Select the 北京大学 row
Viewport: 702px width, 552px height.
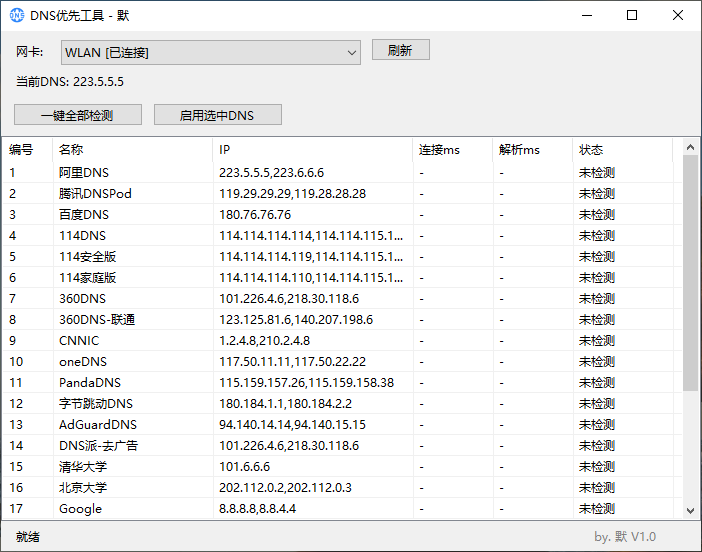342,488
